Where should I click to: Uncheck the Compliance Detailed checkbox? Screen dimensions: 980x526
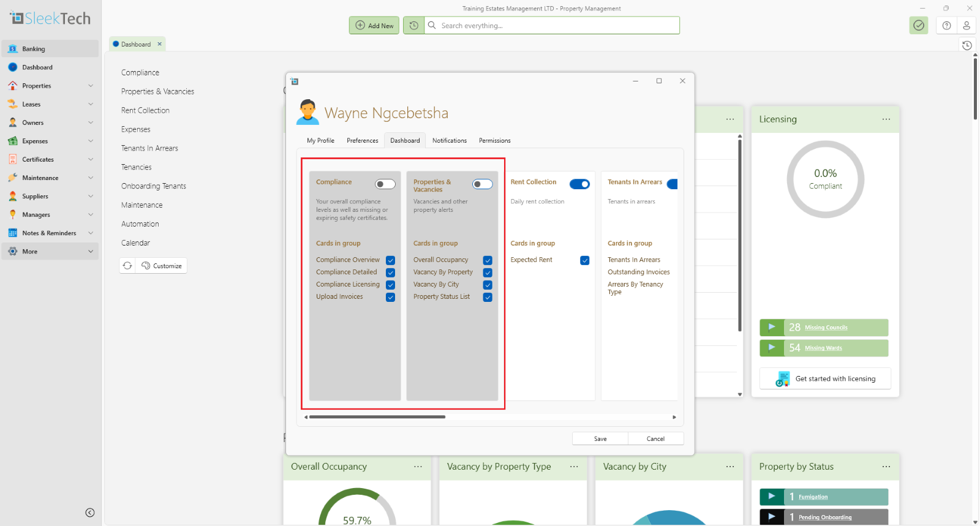point(390,272)
